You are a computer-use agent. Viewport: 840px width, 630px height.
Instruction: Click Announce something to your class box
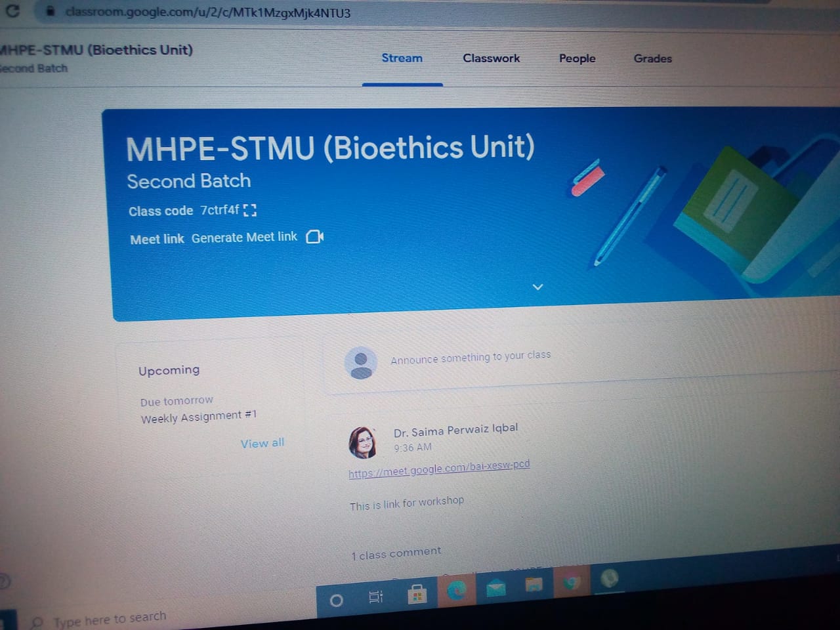tap(471, 358)
